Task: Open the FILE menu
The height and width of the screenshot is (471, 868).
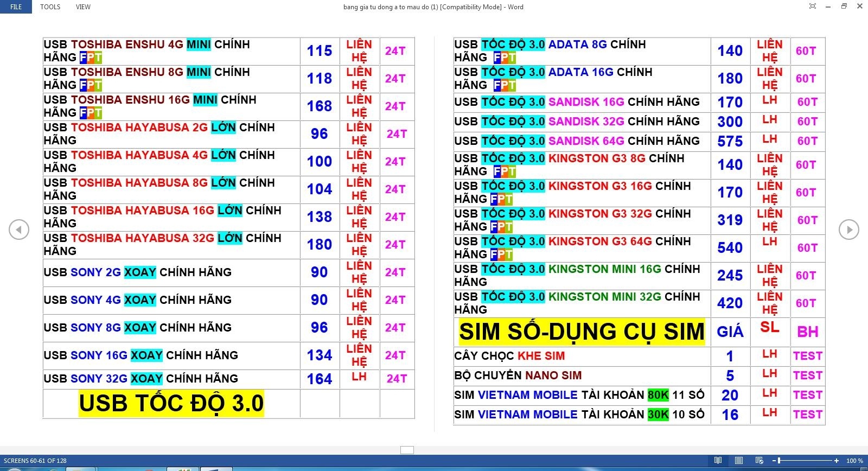Action: click(x=16, y=7)
